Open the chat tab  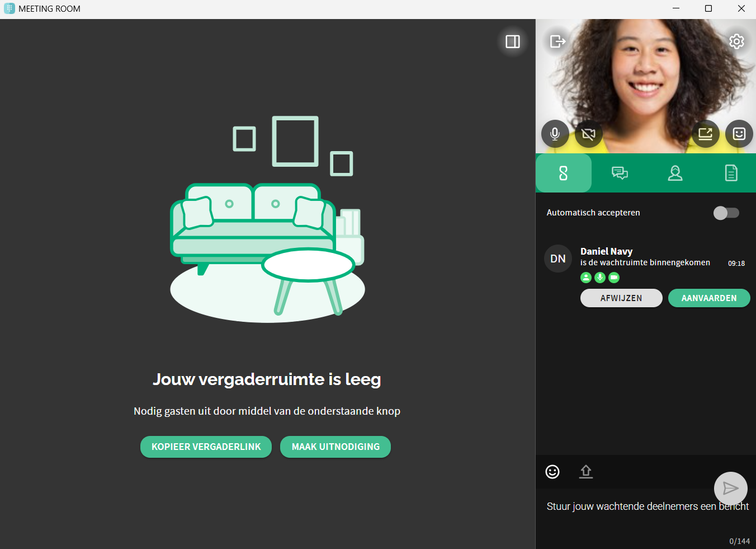pyautogui.click(x=620, y=173)
